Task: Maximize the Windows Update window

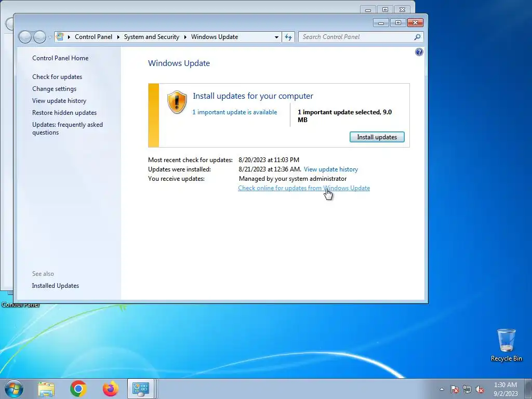Action: click(398, 23)
